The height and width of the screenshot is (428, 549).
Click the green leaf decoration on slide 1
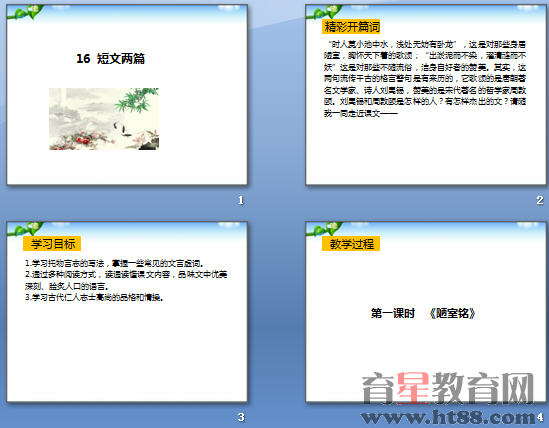tap(25, 12)
